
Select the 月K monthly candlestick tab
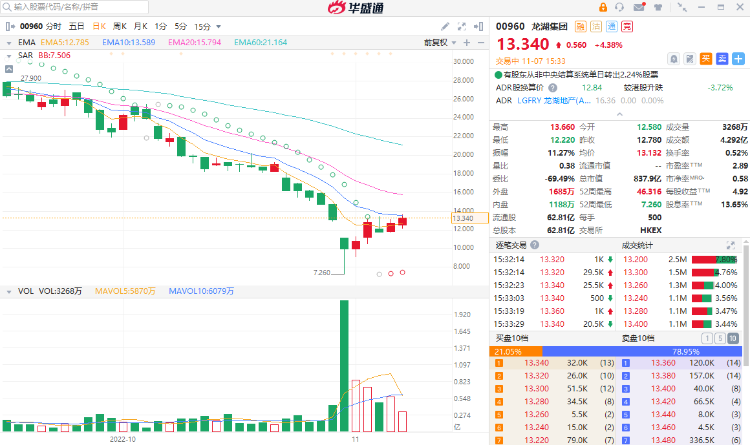(x=141, y=26)
